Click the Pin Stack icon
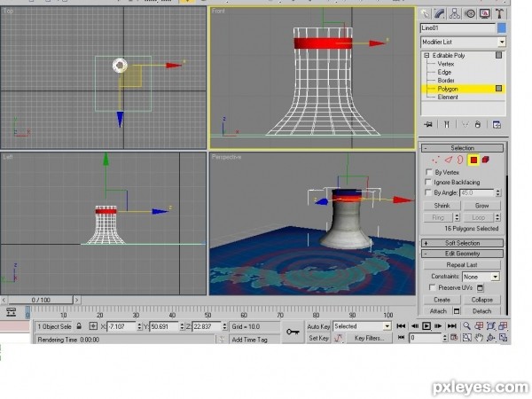532x399 pixels. pos(428,124)
